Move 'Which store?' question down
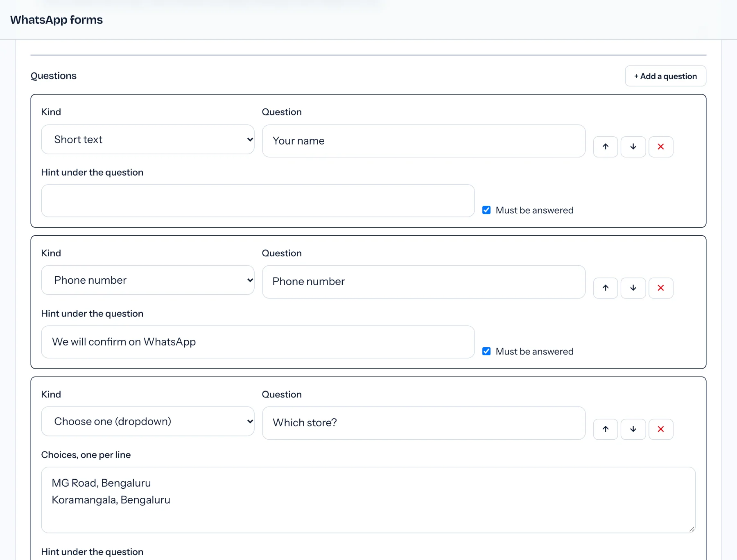The image size is (737, 560). coord(633,429)
